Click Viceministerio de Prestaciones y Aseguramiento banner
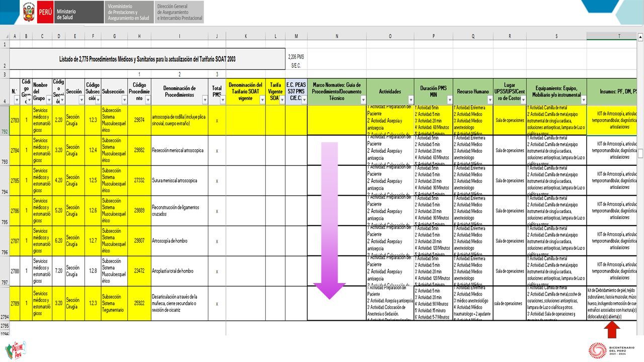 pos(129,12)
